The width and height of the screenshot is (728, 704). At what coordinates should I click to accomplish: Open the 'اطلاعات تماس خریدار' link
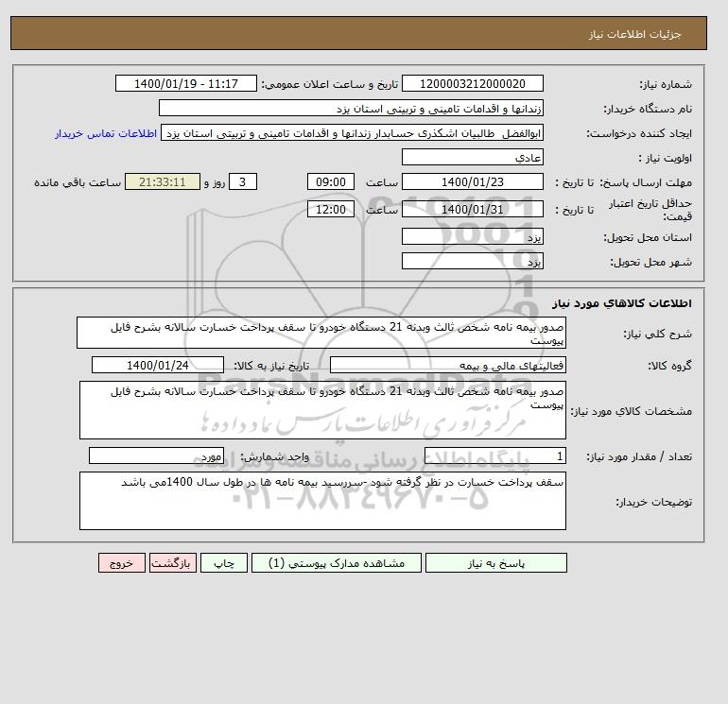105,133
